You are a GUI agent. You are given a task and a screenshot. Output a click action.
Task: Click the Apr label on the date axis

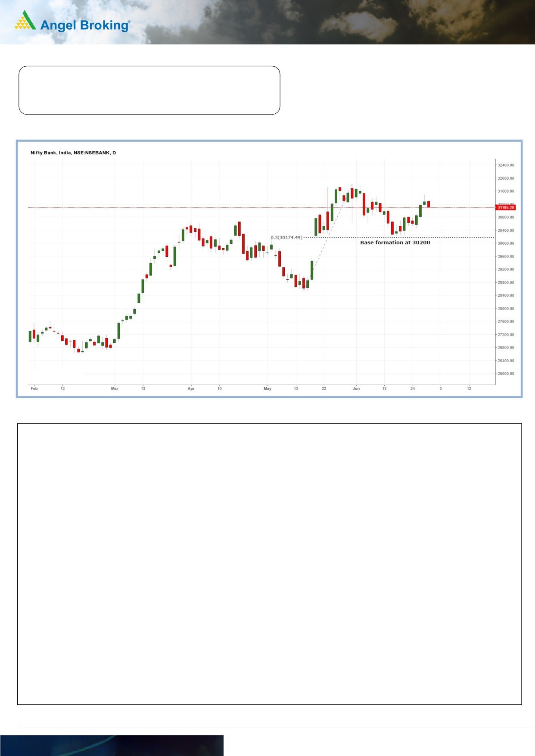tap(191, 389)
